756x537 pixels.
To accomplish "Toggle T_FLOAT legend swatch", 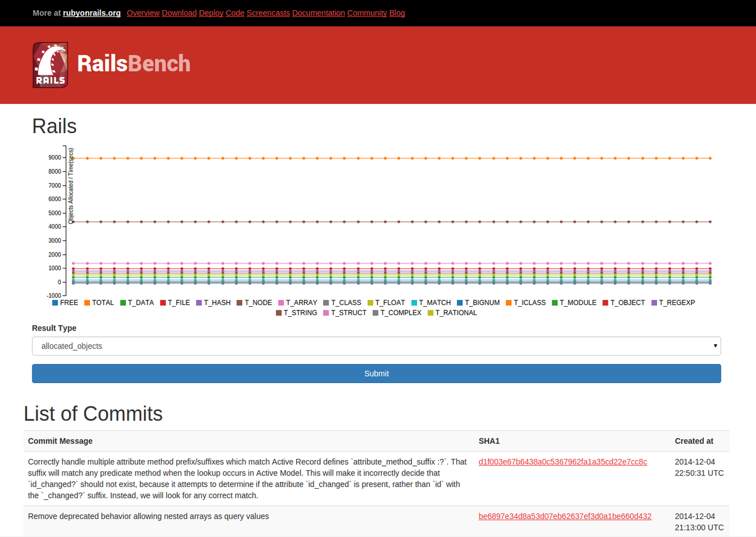I will tap(370, 303).
